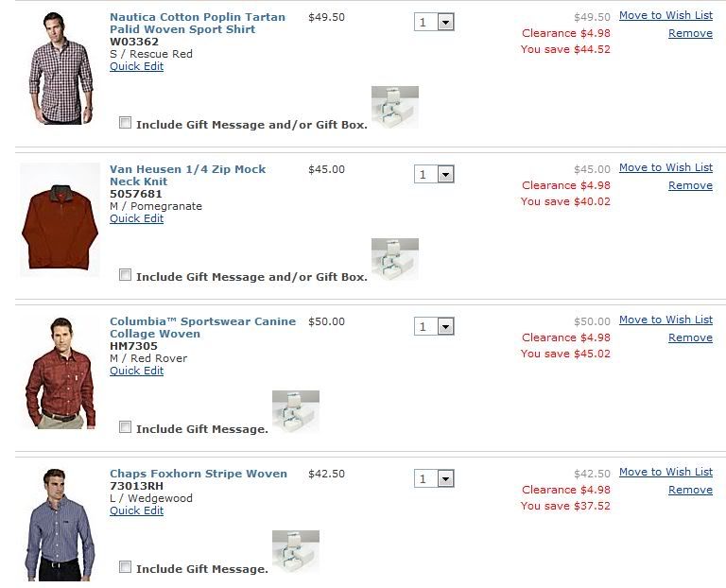Viewport: 726px width, 588px height.
Task: Click gift box icon for Chaps Foxhorn shirt
Action: pos(296,551)
